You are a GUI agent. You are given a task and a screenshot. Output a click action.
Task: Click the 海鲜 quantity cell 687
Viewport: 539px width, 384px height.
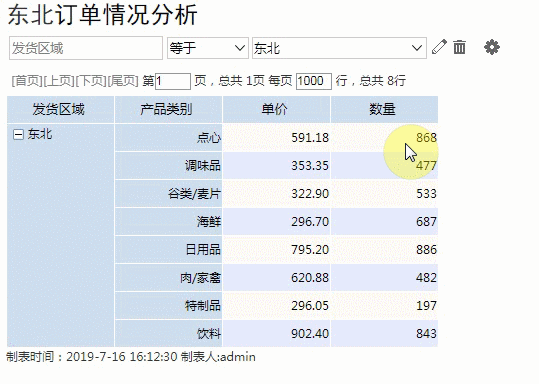pos(384,222)
